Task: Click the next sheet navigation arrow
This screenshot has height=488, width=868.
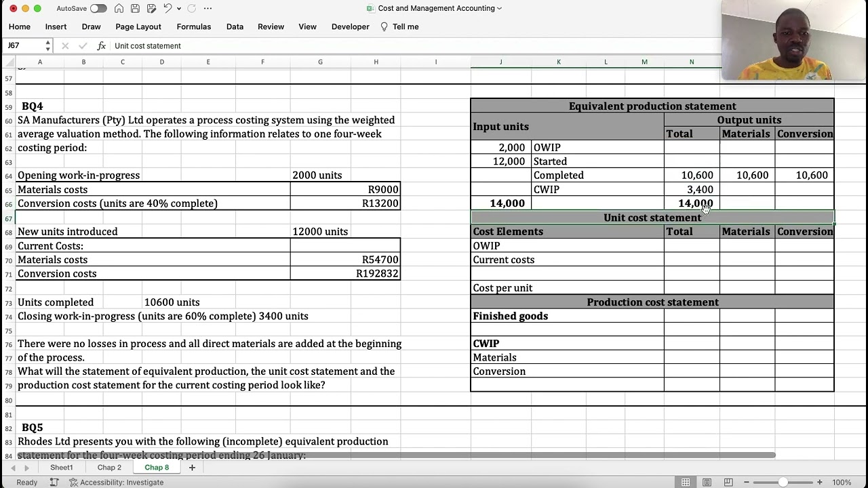Action: (x=26, y=468)
